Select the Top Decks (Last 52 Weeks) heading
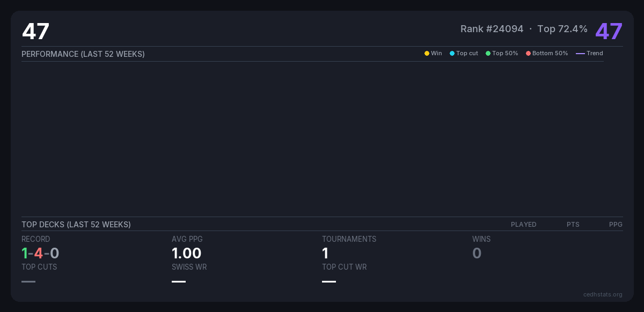Screen dimensions: 644x312 [x=76, y=225]
